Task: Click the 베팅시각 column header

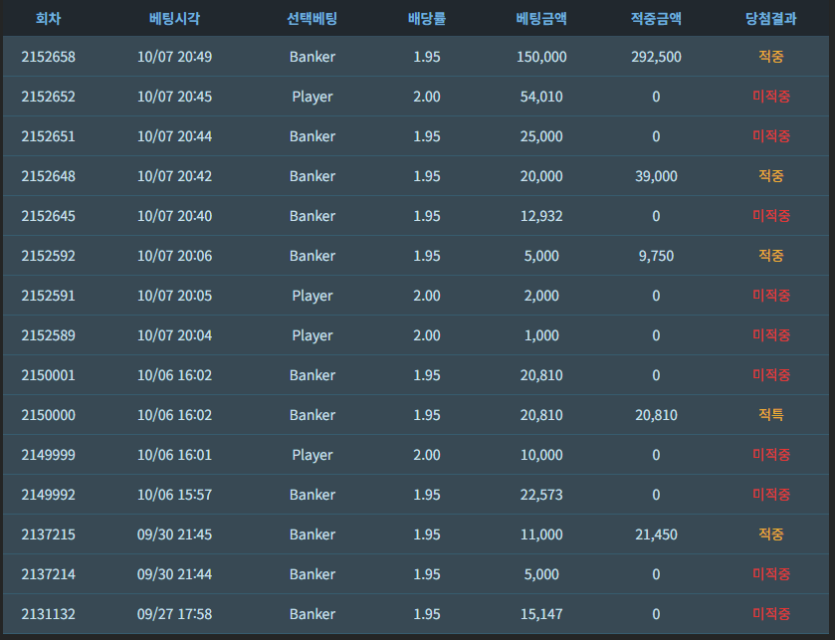Action: point(175,19)
